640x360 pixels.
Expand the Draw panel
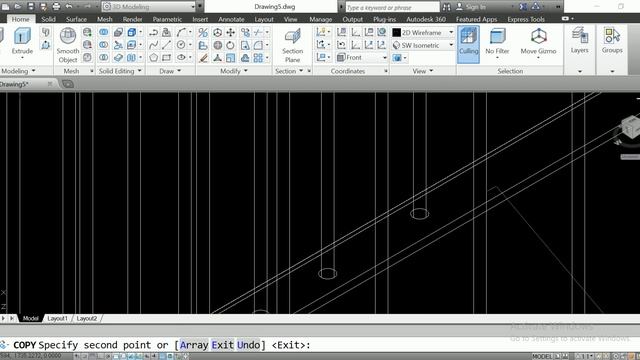pos(170,71)
